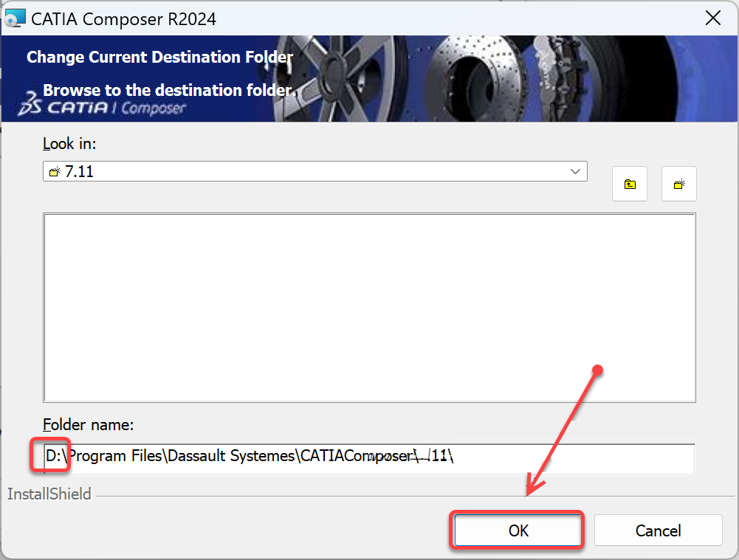Click the CATIA Composer R2024 title text
This screenshot has height=560, width=739.
(123, 18)
